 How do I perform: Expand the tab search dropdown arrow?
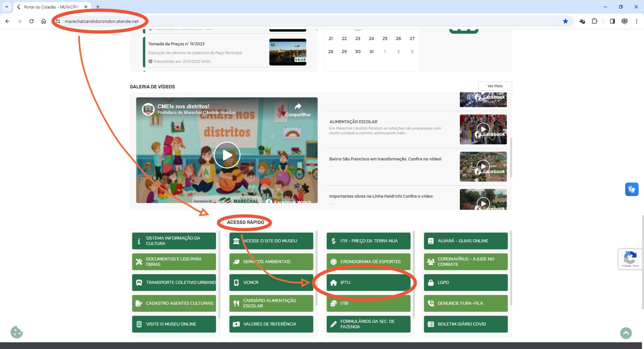[7, 7]
